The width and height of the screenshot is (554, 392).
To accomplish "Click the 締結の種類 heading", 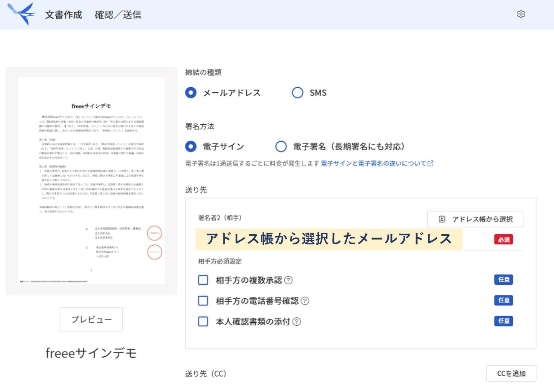I will click(203, 72).
